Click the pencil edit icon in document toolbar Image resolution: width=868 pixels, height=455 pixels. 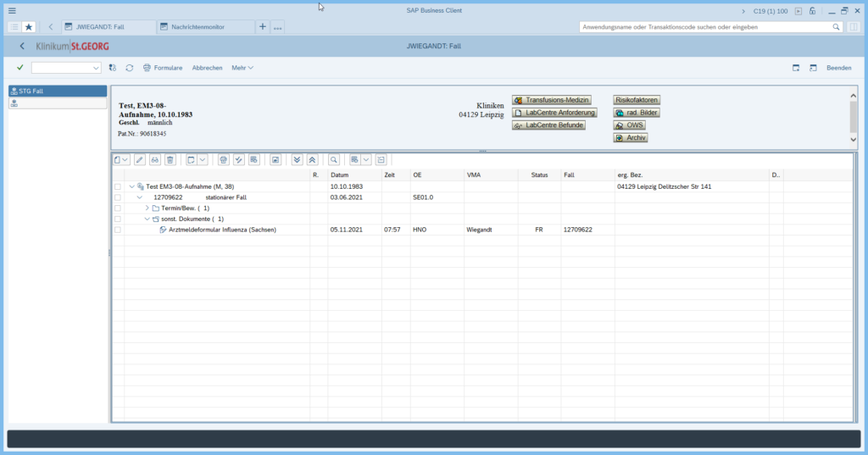[x=140, y=159]
